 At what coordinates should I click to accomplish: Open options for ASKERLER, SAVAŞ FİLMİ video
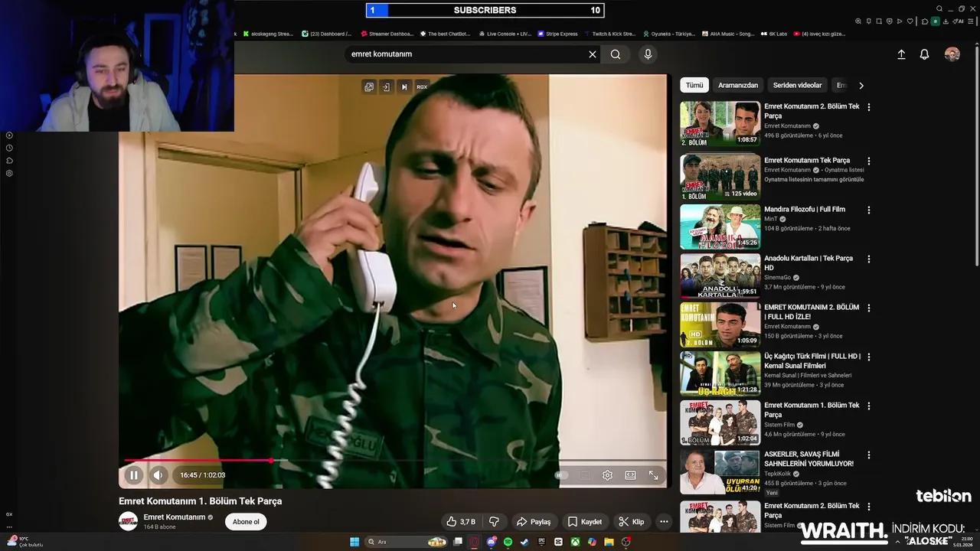click(x=868, y=455)
